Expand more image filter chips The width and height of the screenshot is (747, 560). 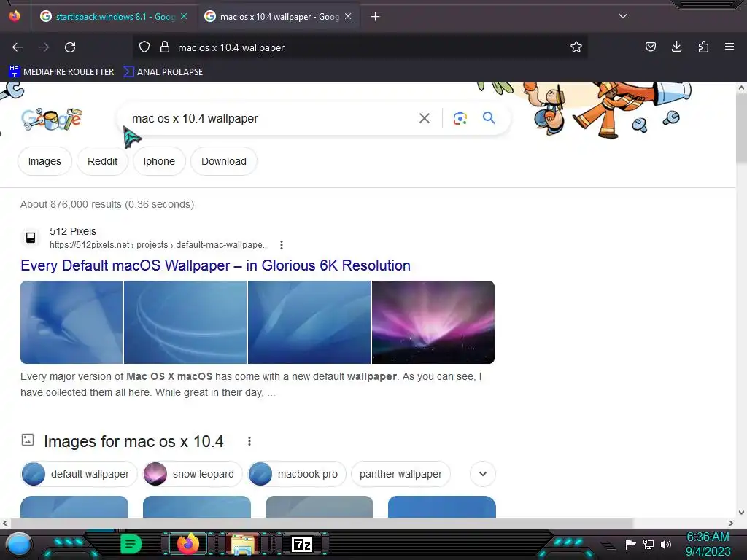click(x=483, y=474)
